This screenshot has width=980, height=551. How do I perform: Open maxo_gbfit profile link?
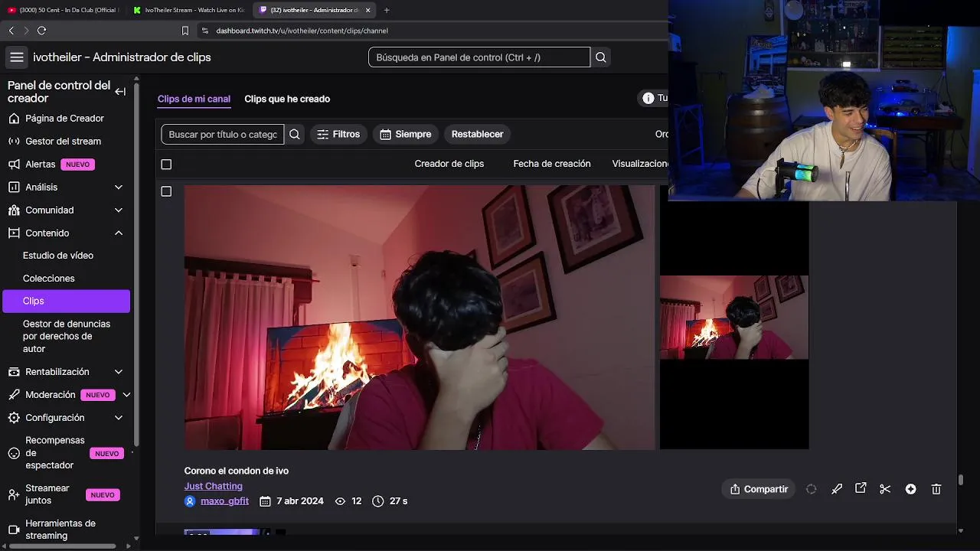coord(224,501)
